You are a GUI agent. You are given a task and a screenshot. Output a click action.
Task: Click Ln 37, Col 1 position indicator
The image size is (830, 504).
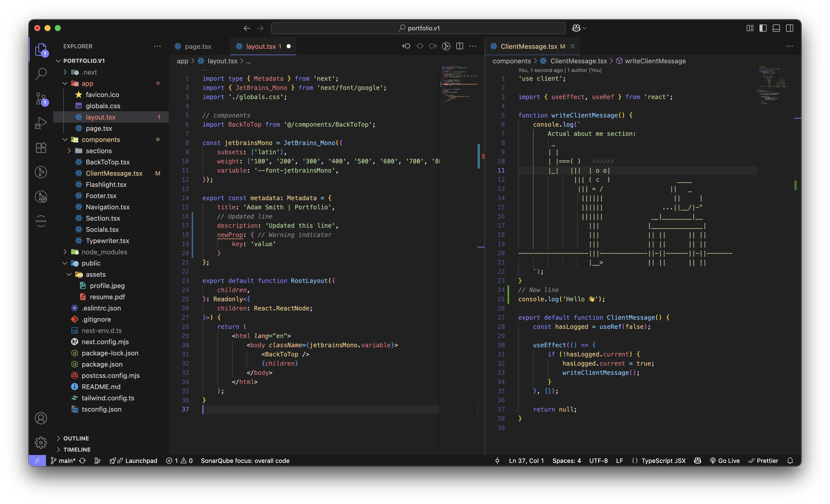coord(526,461)
